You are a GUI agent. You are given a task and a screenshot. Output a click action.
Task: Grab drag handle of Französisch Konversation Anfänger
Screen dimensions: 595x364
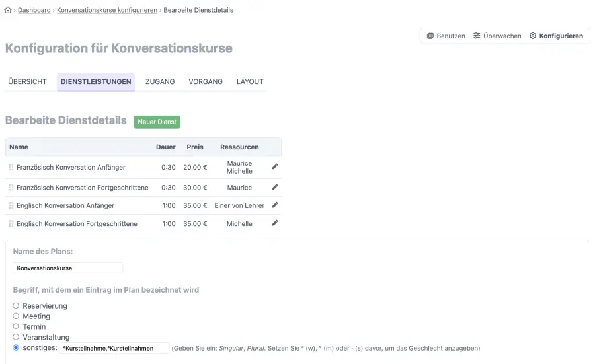tap(11, 167)
